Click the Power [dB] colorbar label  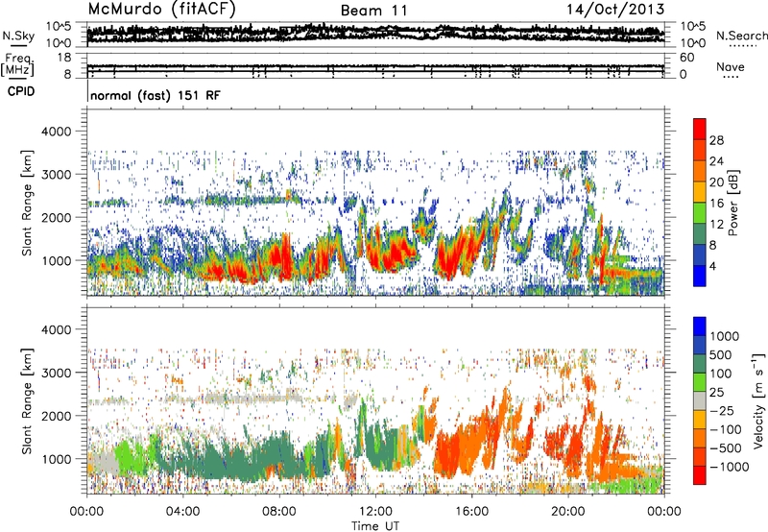point(732,203)
